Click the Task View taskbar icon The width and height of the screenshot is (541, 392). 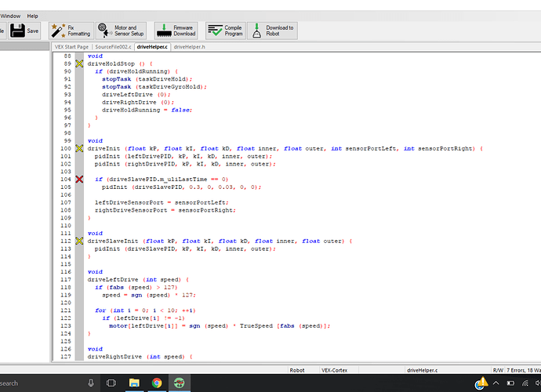[111, 383]
